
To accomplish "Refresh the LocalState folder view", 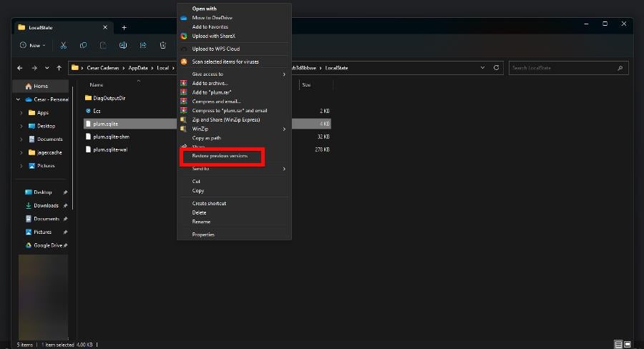I will 496,68.
